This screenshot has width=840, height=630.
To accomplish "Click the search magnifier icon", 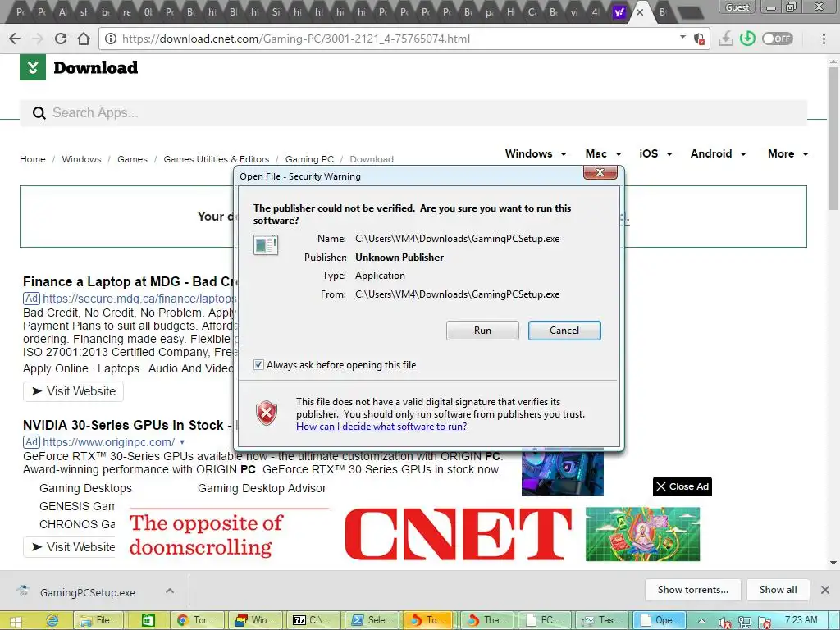I will click(39, 113).
